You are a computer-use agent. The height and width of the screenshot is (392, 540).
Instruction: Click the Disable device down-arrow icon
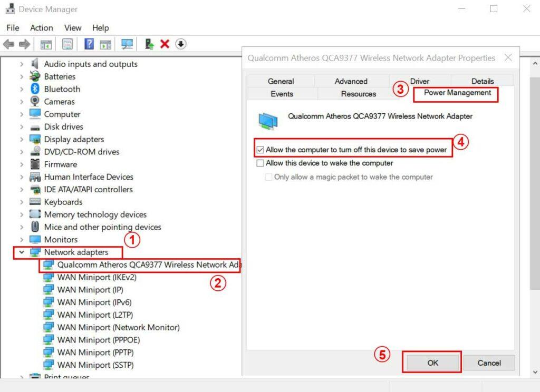pyautogui.click(x=181, y=44)
